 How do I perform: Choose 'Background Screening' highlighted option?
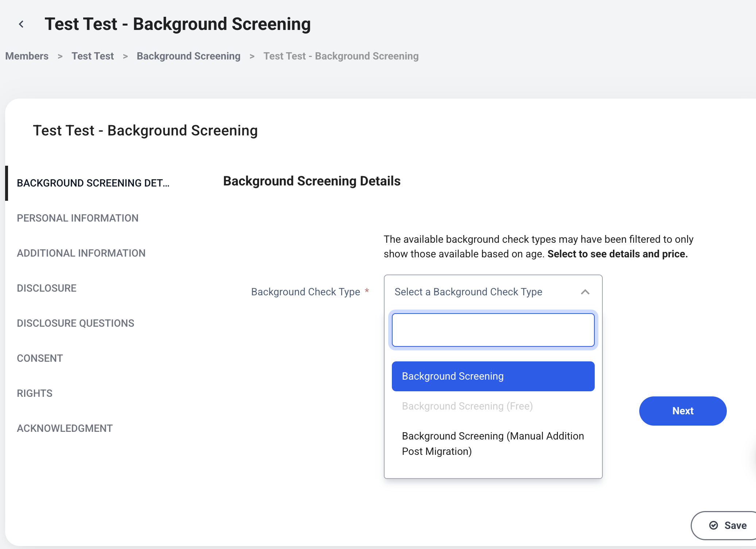493,376
